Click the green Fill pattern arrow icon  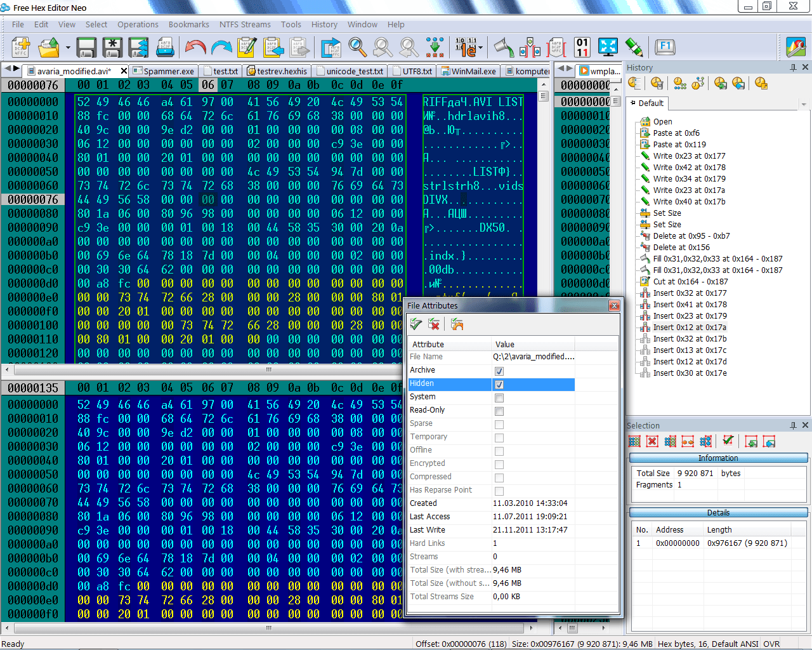(435, 47)
